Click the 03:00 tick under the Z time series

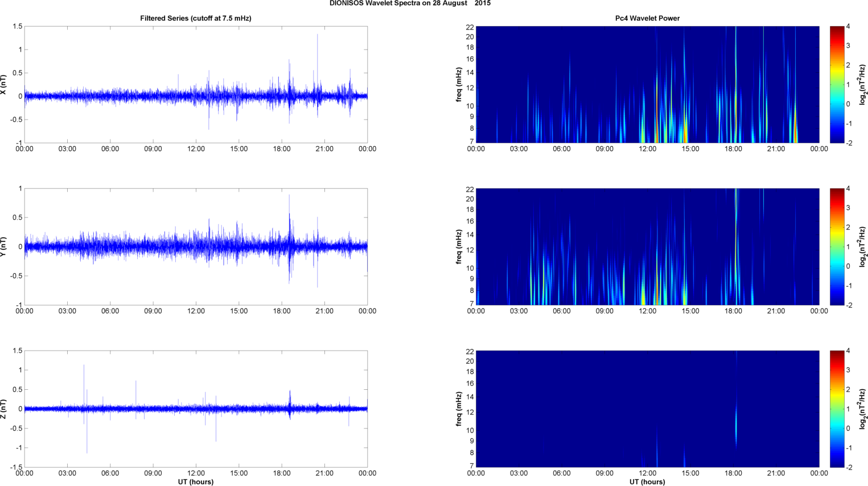67,473
